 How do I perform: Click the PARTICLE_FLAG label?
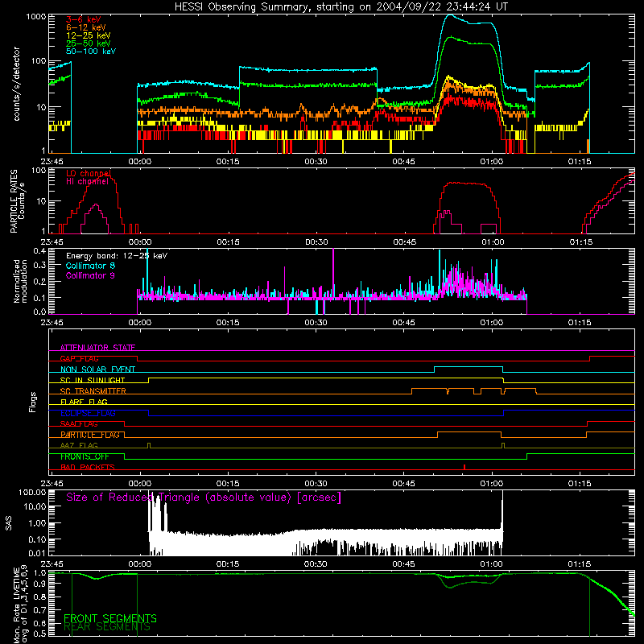point(90,435)
